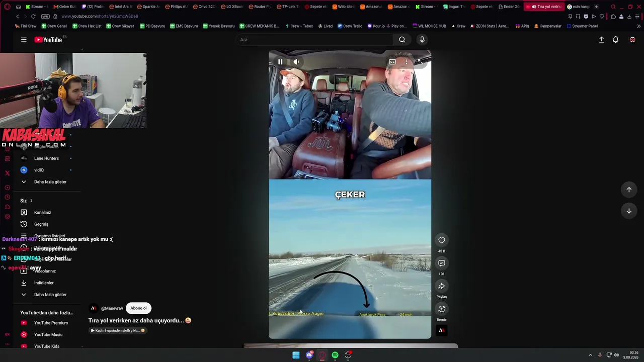Open Windows Start menu
This screenshot has height=362, width=644.
(x=296, y=355)
